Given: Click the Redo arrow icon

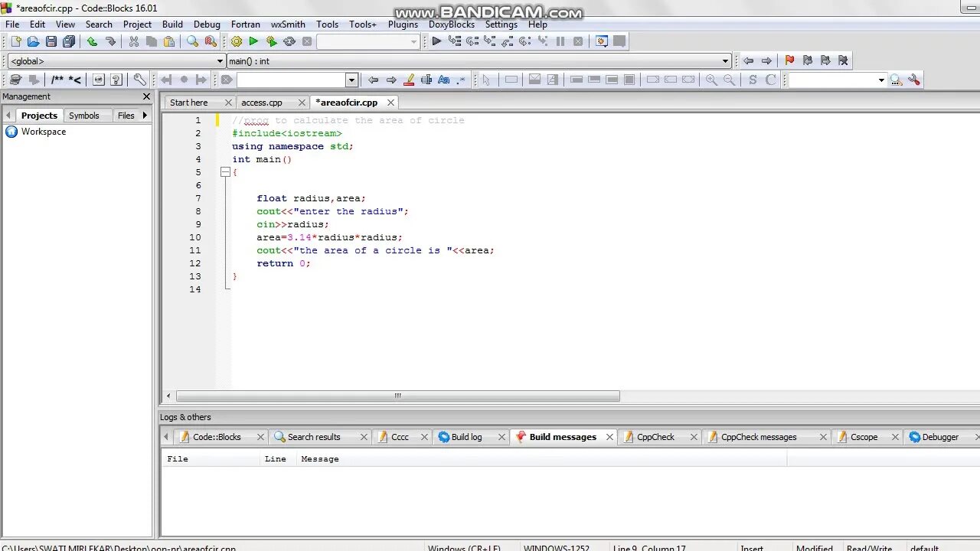Looking at the screenshot, I should point(110,41).
